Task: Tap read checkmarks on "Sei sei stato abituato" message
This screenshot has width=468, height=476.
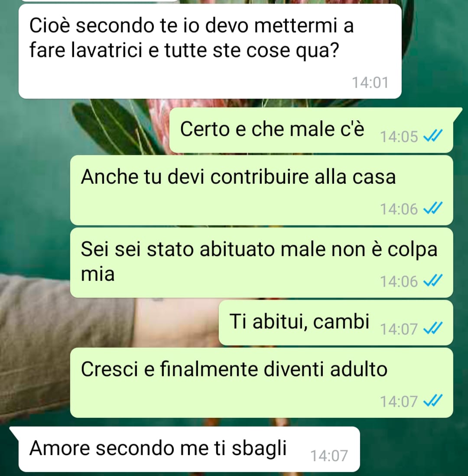Action: click(433, 280)
